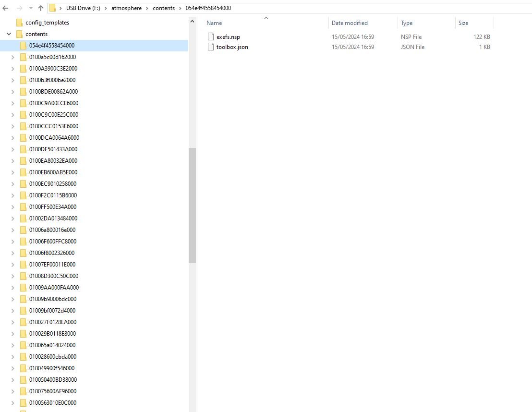Viewport: 532px width, 412px height.
Task: Click folder icon of 0100FF500E34A000
Action: (23, 207)
